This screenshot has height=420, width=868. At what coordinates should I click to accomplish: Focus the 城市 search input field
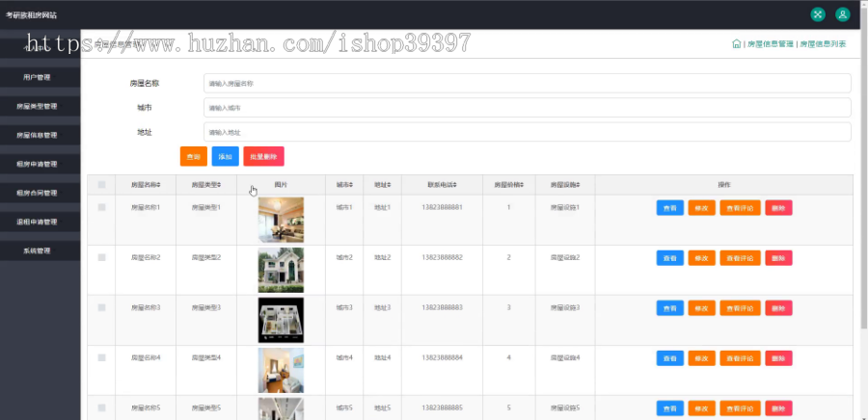(527, 108)
